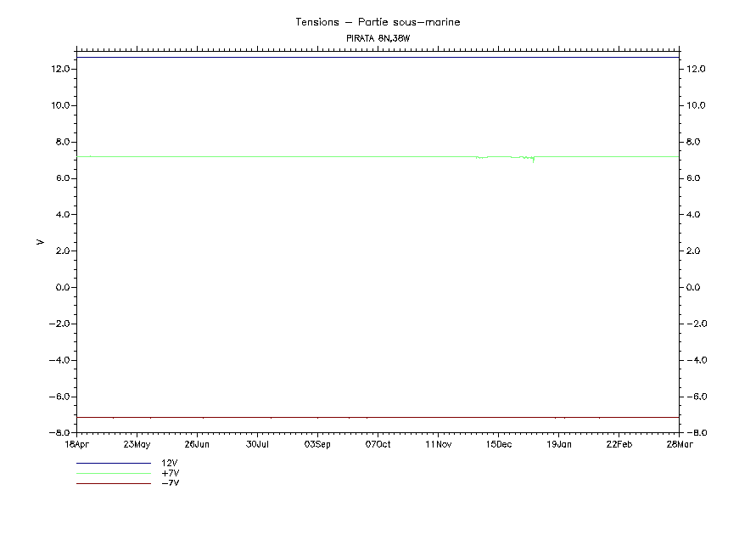Click the '26Jun' date on x-axis

[197, 444]
